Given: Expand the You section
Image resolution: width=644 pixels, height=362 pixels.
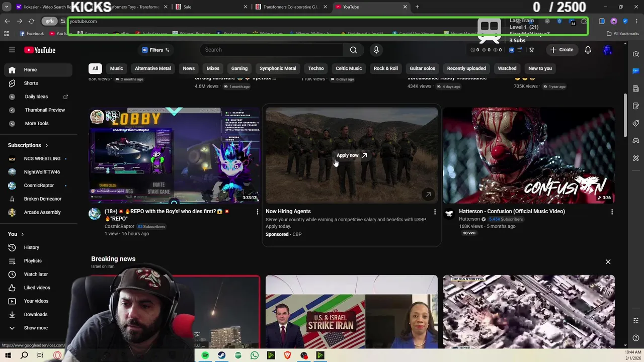Looking at the screenshot, I should coord(16,234).
